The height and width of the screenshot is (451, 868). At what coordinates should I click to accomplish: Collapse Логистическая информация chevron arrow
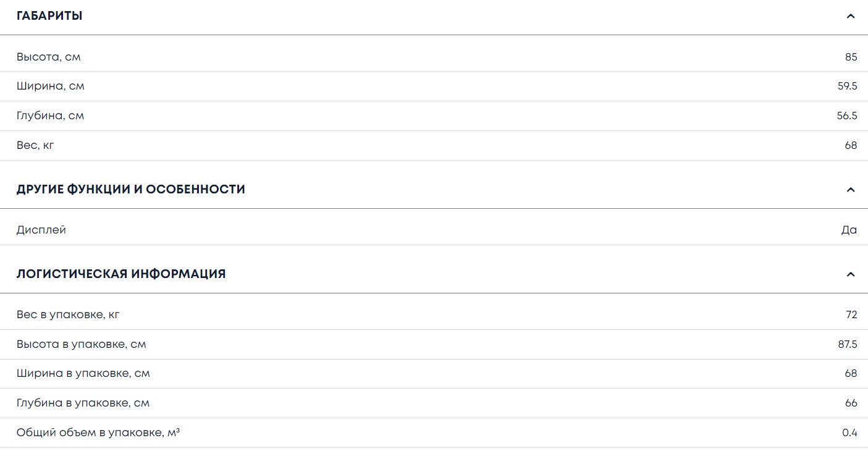pyautogui.click(x=851, y=274)
